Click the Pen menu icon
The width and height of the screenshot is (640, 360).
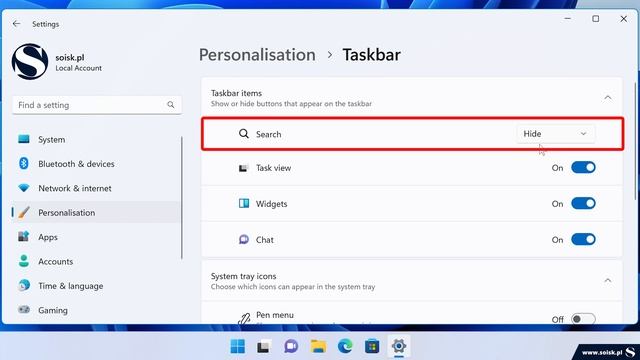coord(244,318)
